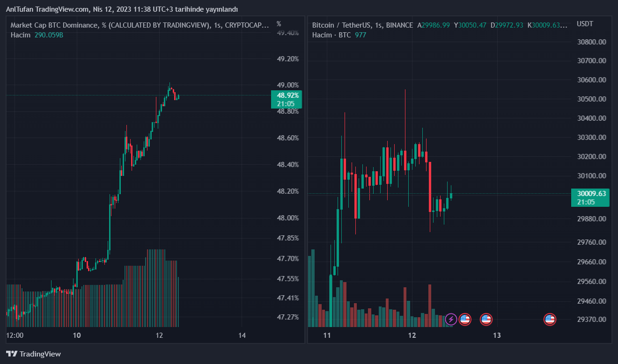
Task: Click the 49.20% level on dominance scale
Action: point(287,59)
